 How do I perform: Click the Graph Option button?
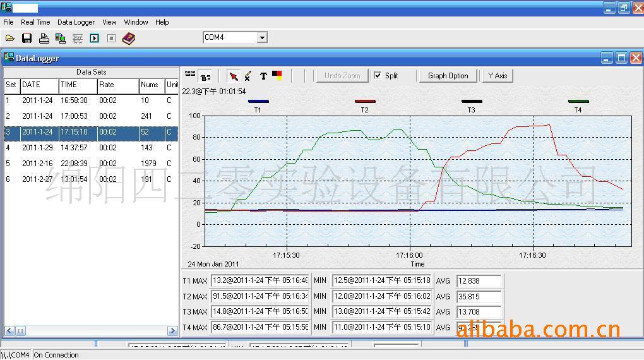point(448,76)
